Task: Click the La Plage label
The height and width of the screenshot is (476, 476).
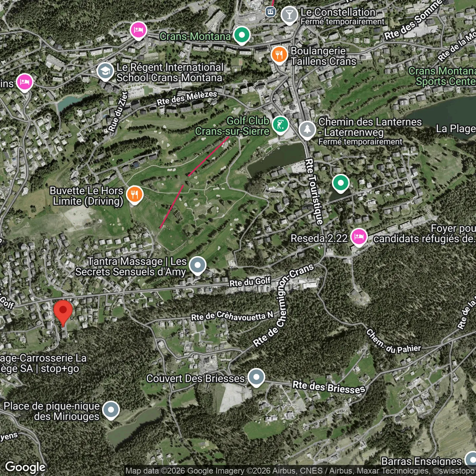Action: (456, 129)
